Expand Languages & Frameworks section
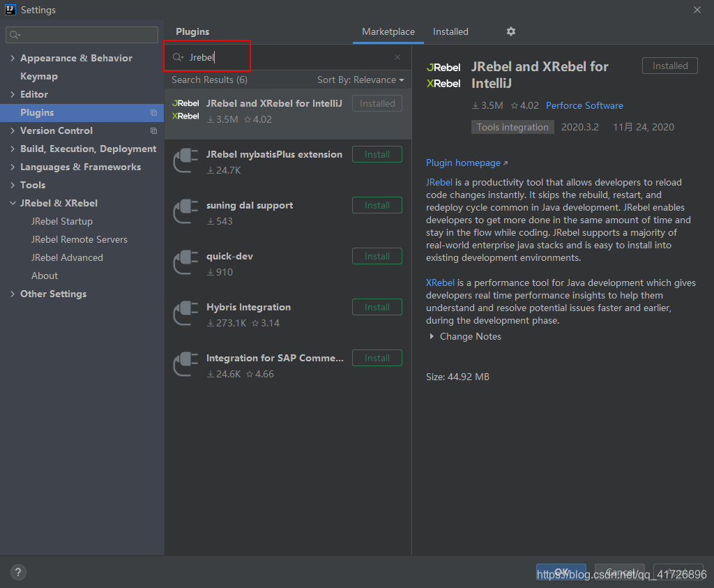The image size is (714, 588). pos(13,167)
